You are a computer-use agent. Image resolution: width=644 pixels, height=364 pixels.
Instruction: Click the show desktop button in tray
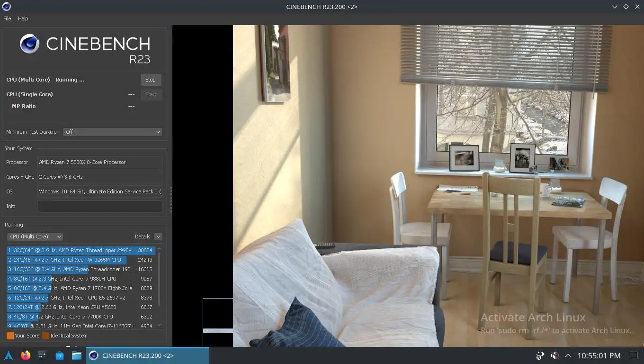tap(633, 355)
